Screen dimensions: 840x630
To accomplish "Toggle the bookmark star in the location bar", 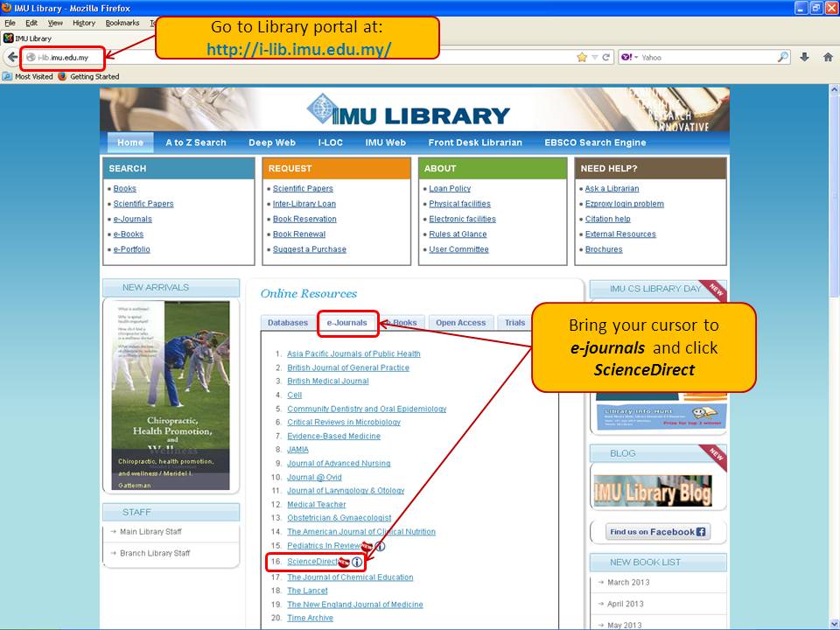I will [581, 56].
